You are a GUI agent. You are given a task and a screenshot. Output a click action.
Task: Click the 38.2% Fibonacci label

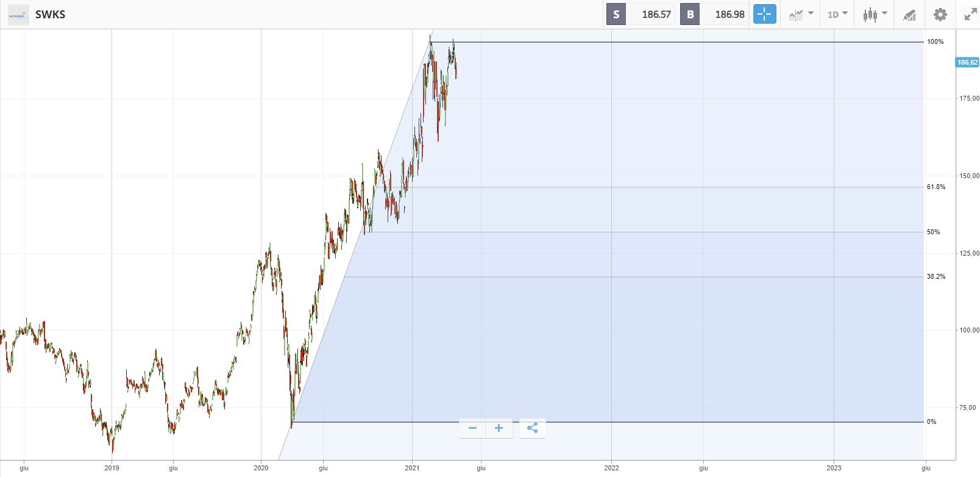pyautogui.click(x=936, y=277)
